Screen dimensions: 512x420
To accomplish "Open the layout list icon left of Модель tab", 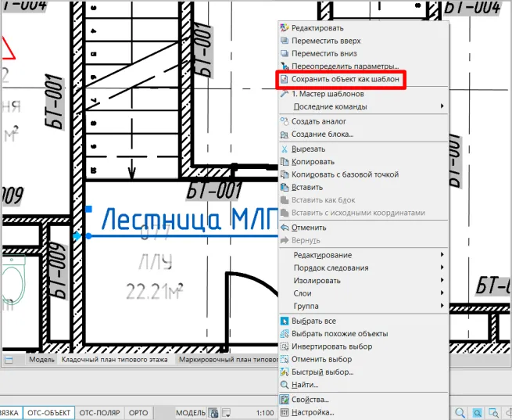I will point(9,361).
